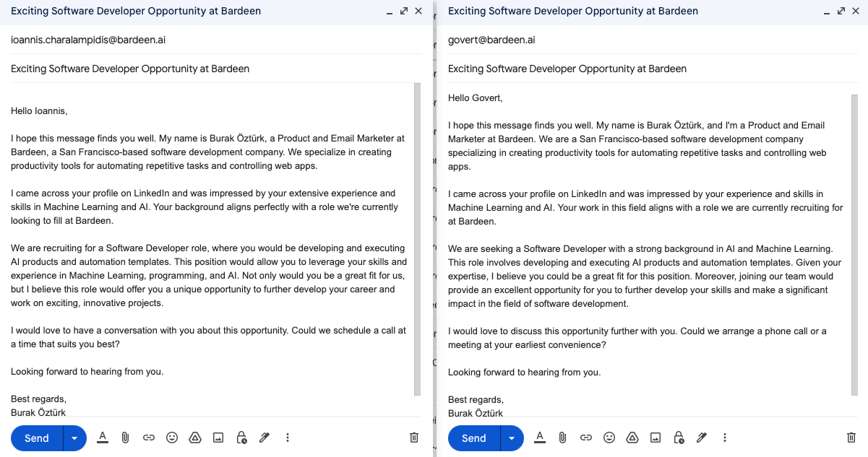Click the right compose window title bar text
The image size is (868, 457).
[573, 11]
